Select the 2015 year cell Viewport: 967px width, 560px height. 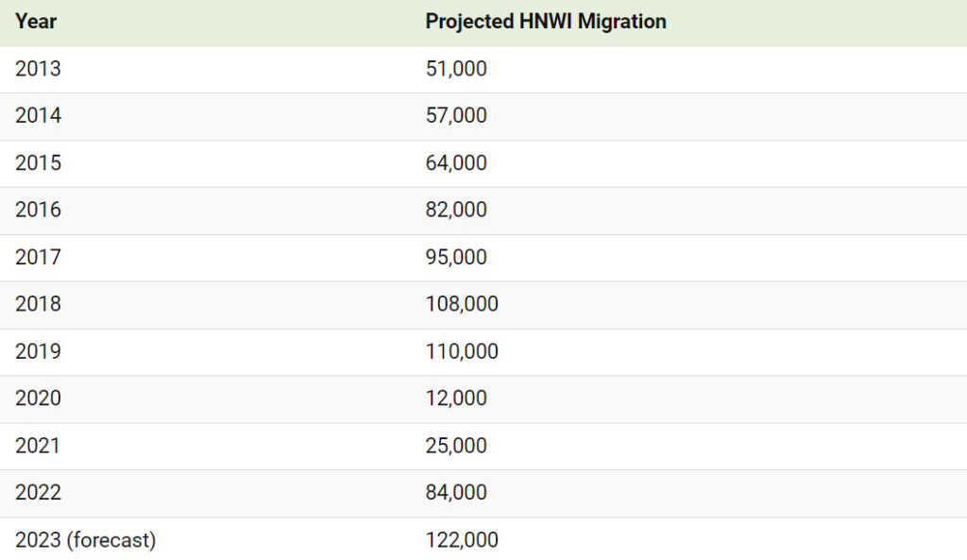tap(38, 163)
